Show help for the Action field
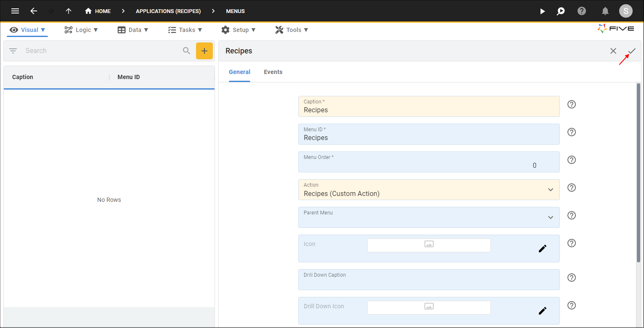Image resolution: width=644 pixels, height=328 pixels. coord(572,188)
